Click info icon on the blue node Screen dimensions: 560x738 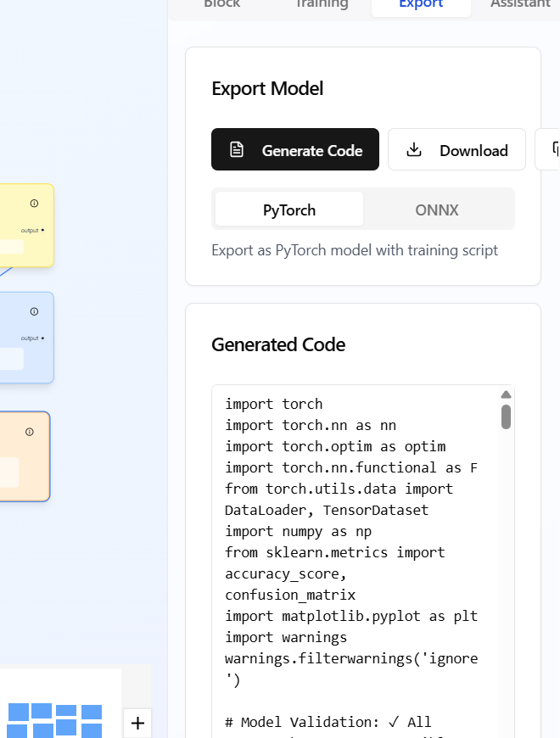tap(34, 311)
